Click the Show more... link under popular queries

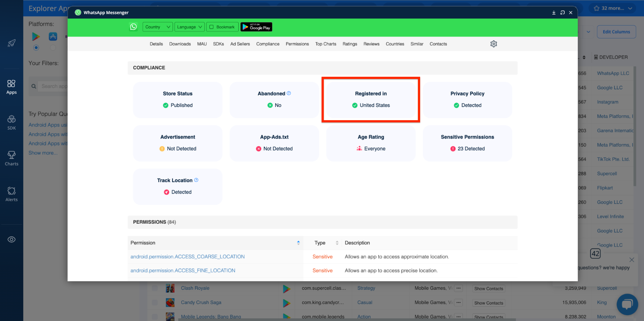click(43, 153)
